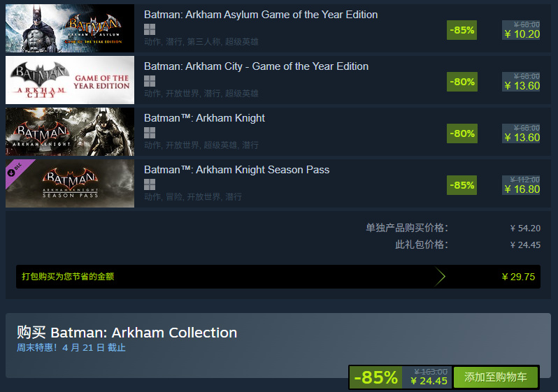Open Arkham Knight Season Pass thumbnail
The height and width of the screenshot is (392, 558).
[x=69, y=184]
